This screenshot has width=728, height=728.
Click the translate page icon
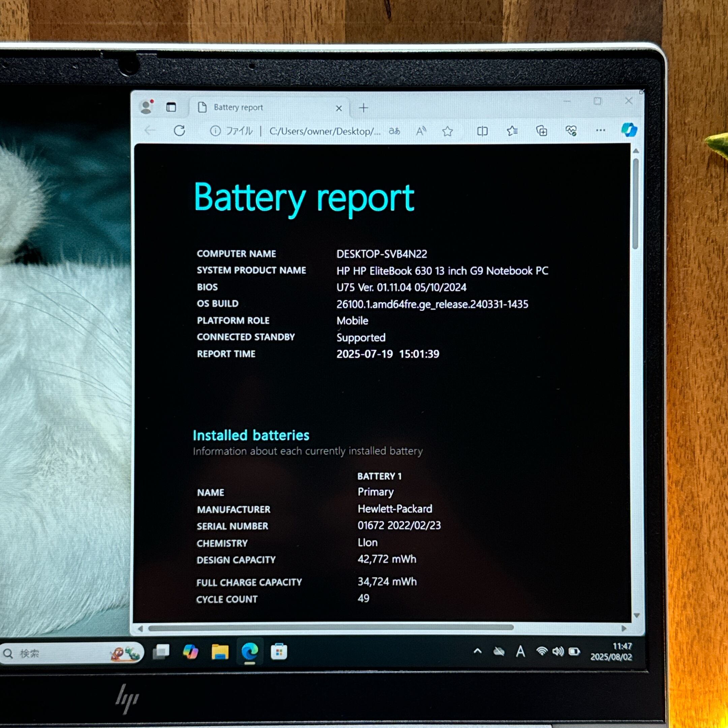[395, 131]
